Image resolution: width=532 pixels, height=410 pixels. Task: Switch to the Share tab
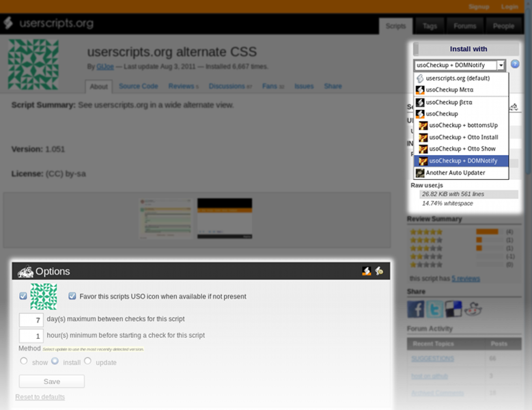[x=333, y=86]
